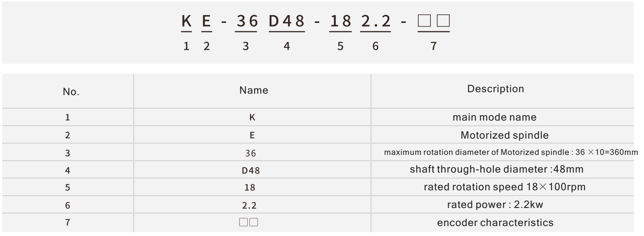Click the "No." column header

(x=71, y=92)
